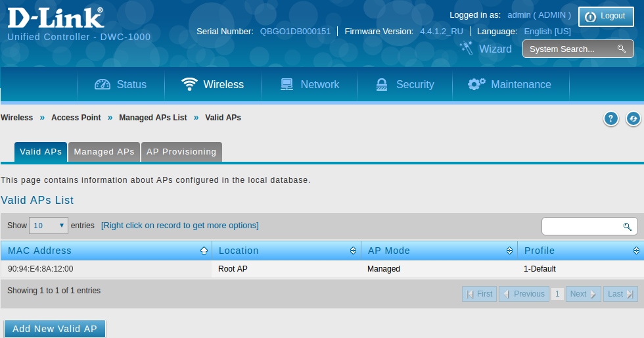
Task: Sort by MAC Address column arrow
Action: (x=204, y=251)
